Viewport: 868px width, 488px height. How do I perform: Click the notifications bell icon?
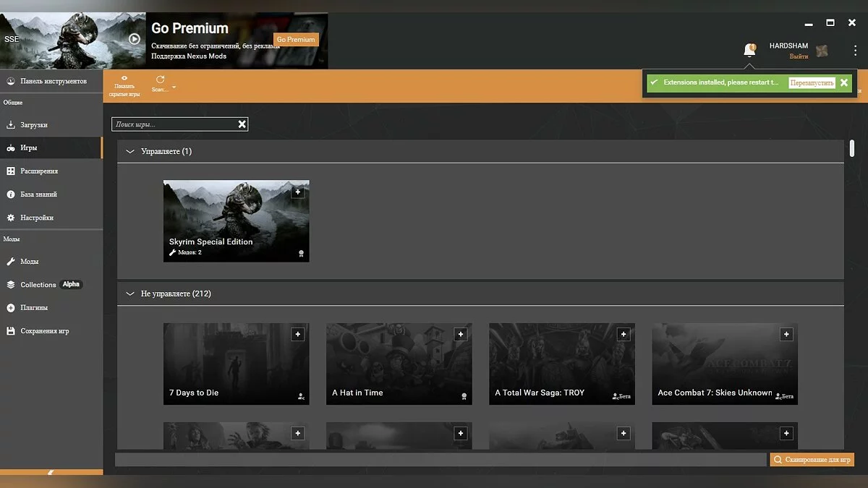tap(749, 50)
